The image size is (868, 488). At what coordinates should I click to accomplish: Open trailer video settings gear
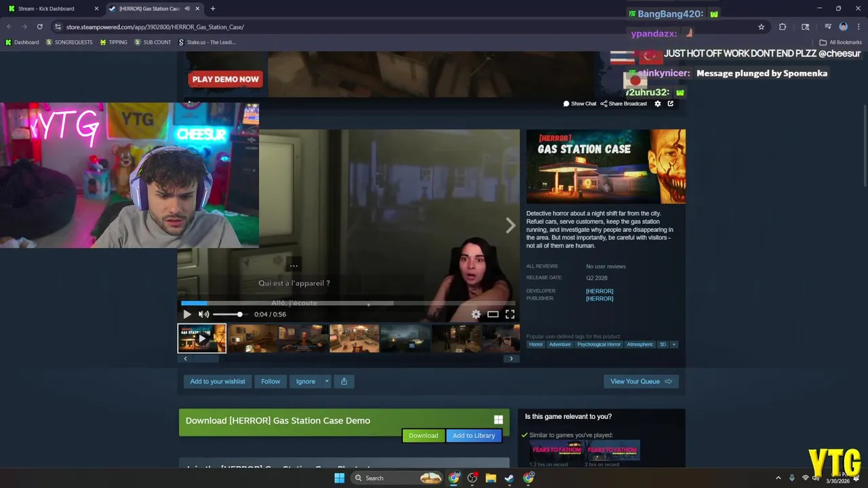pyautogui.click(x=476, y=314)
